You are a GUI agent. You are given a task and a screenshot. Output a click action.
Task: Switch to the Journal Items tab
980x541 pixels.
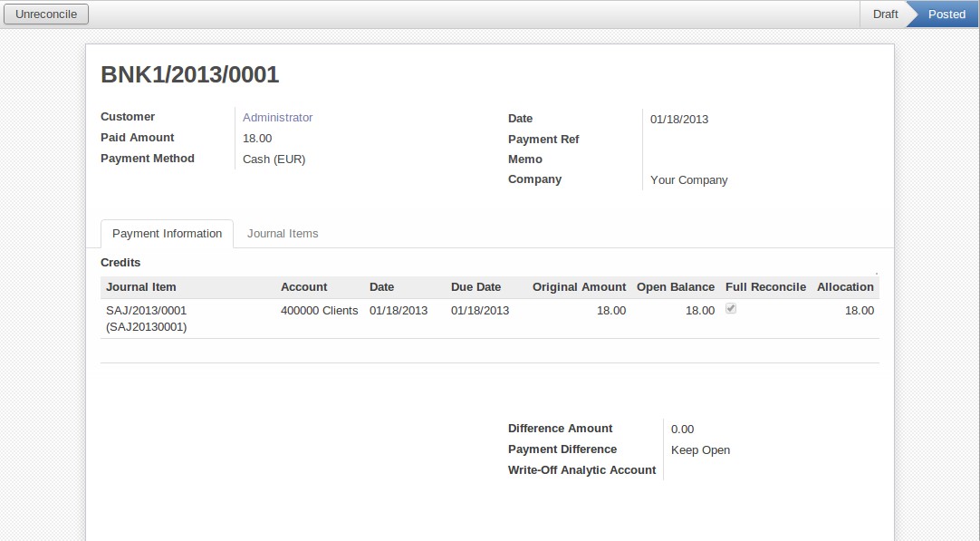(x=283, y=234)
